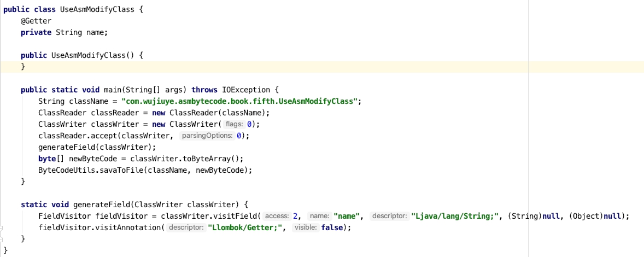Click the "name" string literal argument
The image size is (644, 257).
347,216
